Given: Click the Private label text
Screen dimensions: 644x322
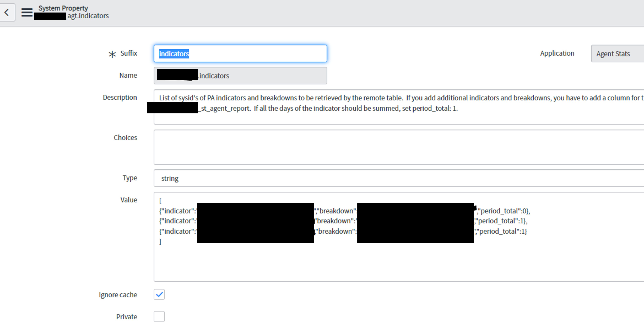Looking at the screenshot, I should click(x=126, y=317).
